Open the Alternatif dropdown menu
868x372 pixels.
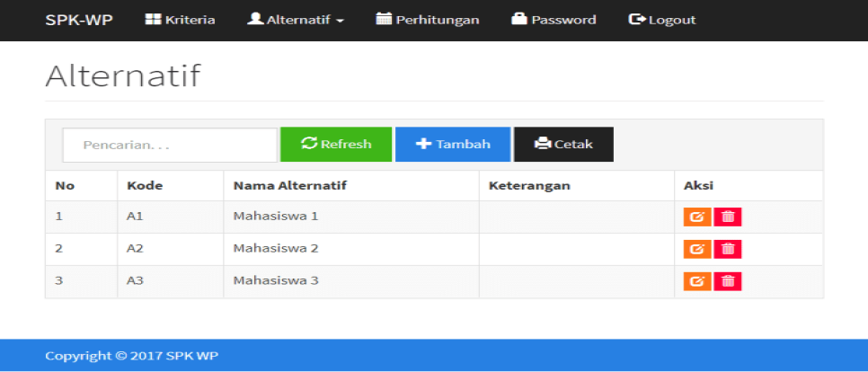296,20
